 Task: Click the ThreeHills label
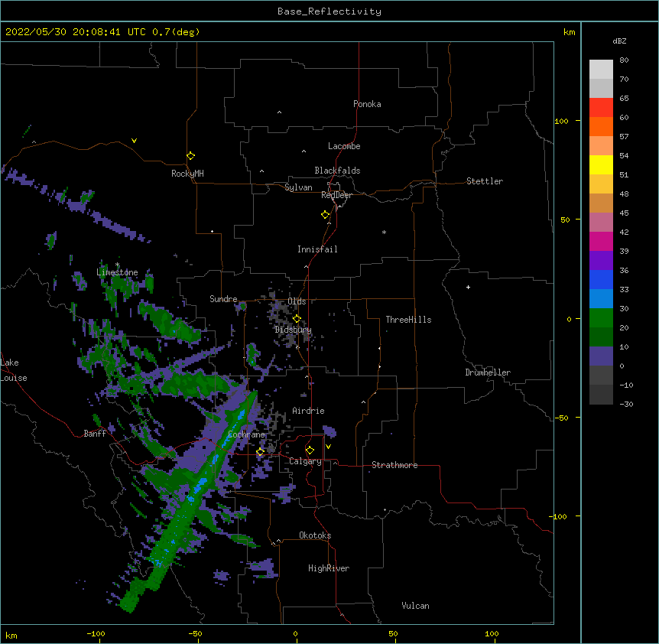(408, 320)
